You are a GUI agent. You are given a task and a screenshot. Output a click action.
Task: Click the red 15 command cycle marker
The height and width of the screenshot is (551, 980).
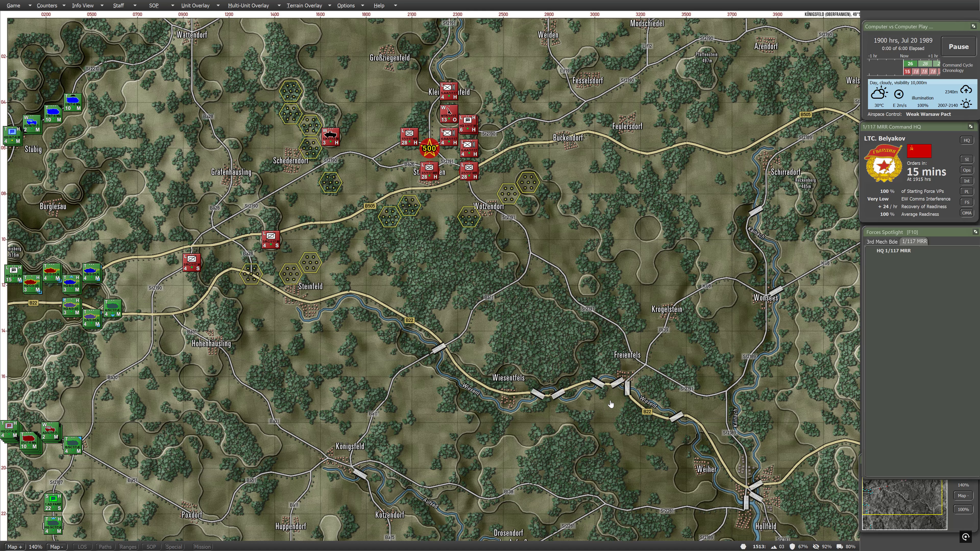(907, 71)
